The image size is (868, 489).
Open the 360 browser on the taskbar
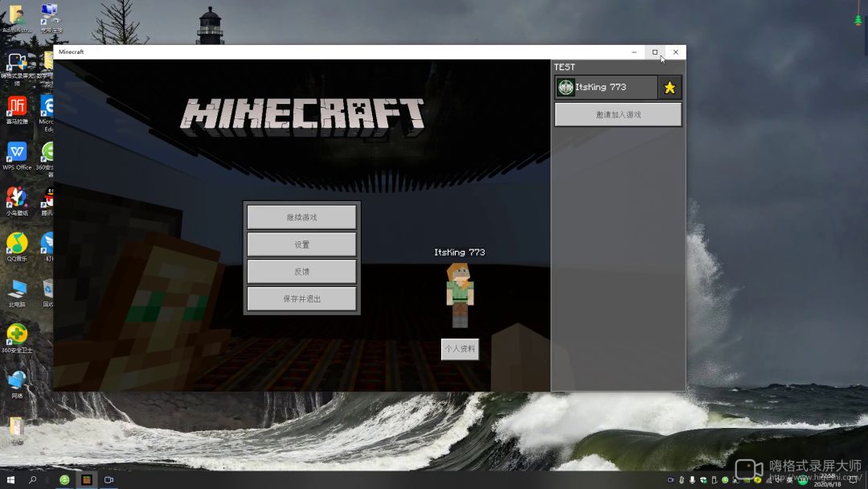(x=64, y=480)
